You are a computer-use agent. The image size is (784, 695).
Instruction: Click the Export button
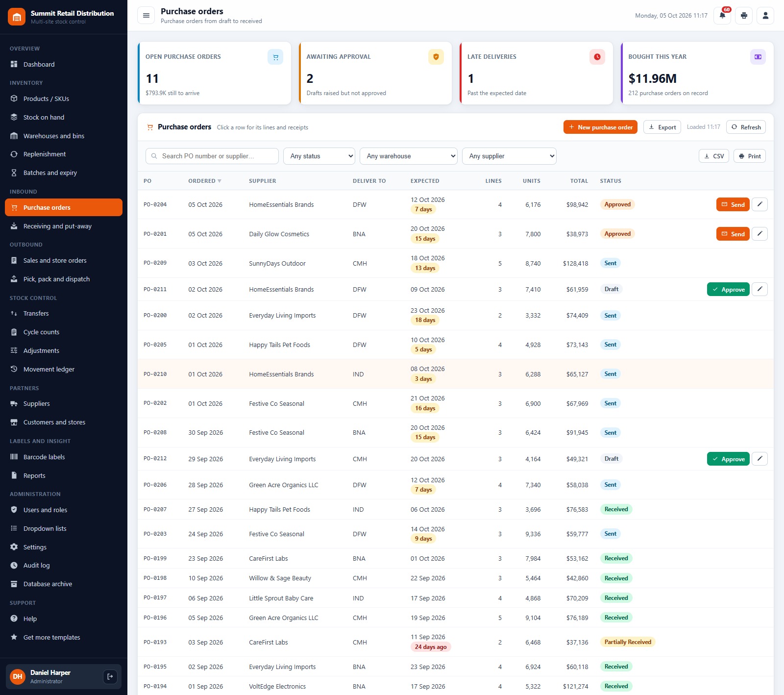click(662, 127)
